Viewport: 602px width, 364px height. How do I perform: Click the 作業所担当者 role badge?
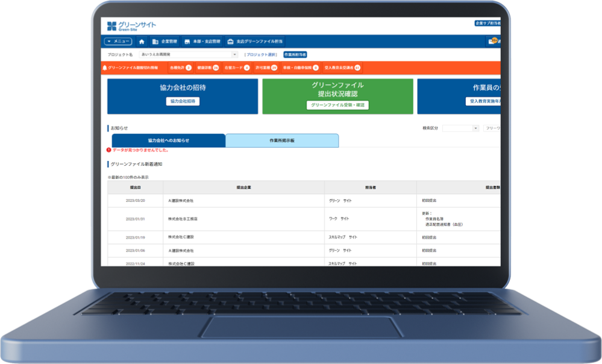click(x=295, y=54)
